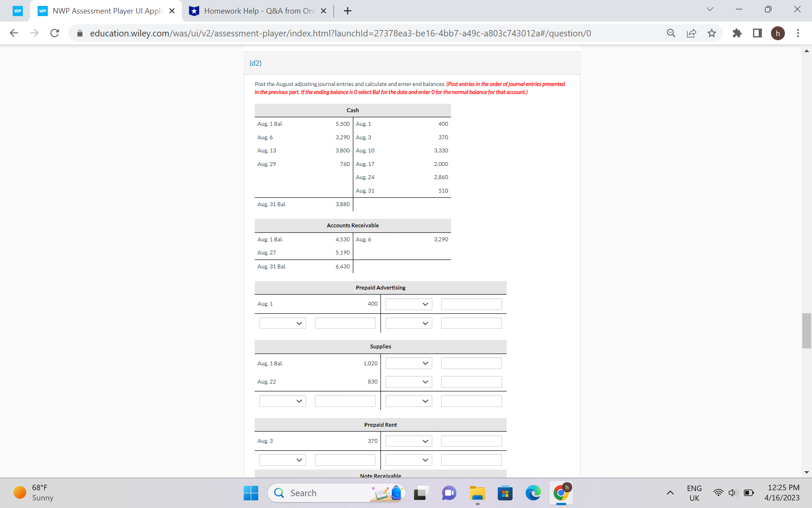
Task: Open the tab search chevron in the title bar
Action: (710, 9)
